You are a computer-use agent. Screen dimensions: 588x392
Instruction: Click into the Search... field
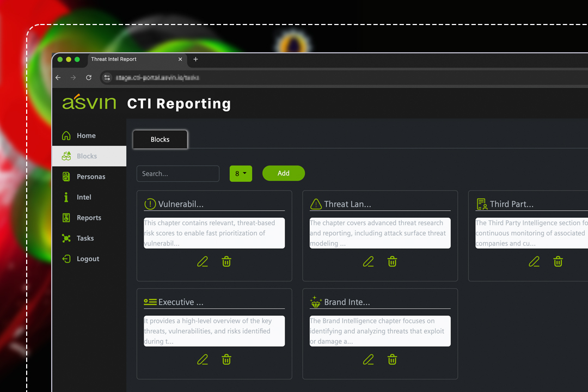point(177,174)
